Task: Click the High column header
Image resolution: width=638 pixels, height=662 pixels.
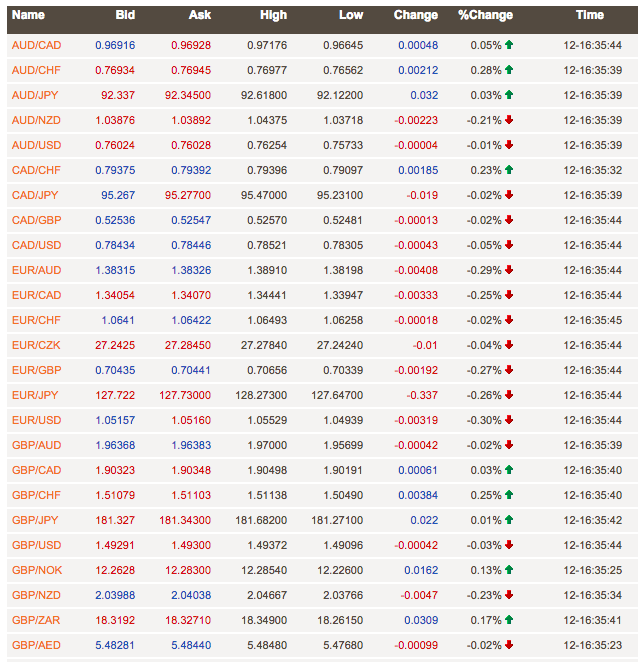Action: [x=272, y=16]
